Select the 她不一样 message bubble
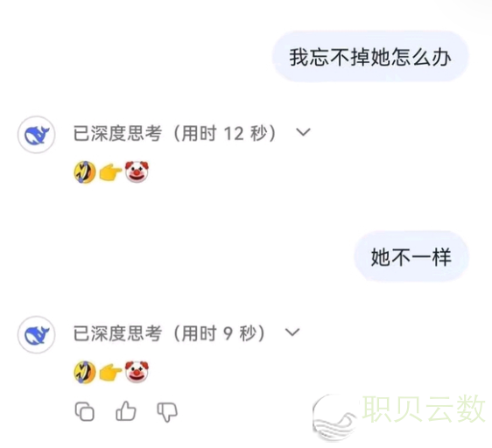492x448 pixels. (x=411, y=256)
